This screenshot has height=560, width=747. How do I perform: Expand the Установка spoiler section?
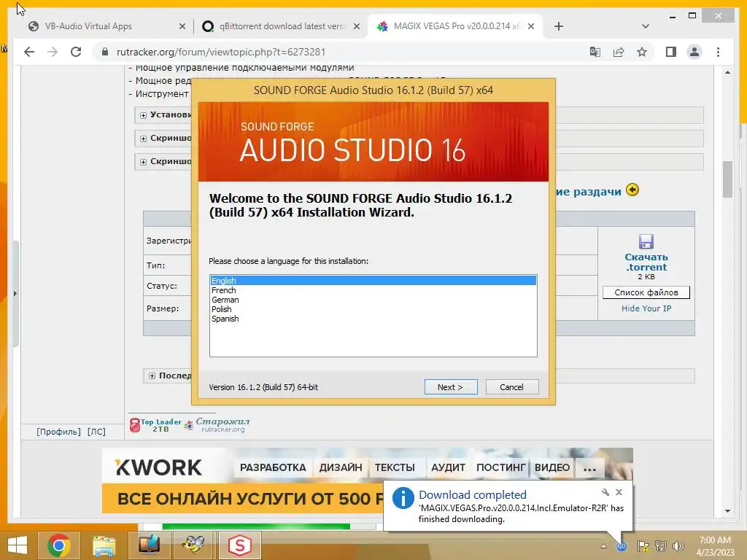pos(144,115)
